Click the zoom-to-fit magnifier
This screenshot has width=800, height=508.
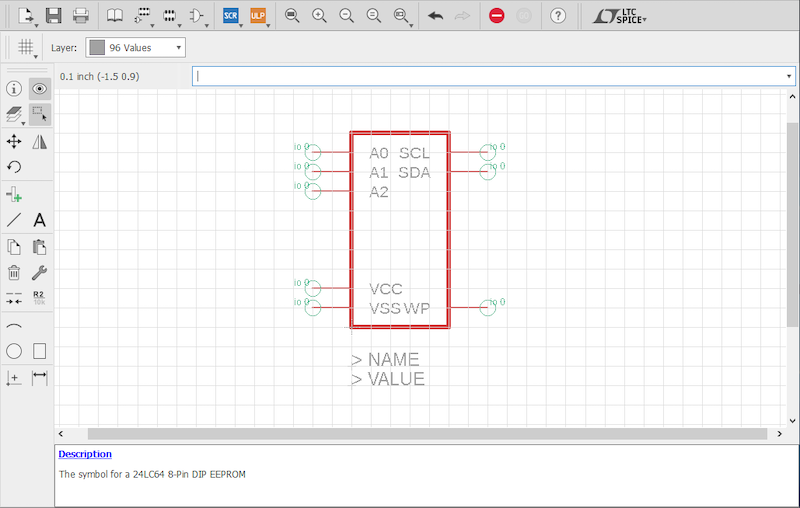[292, 16]
